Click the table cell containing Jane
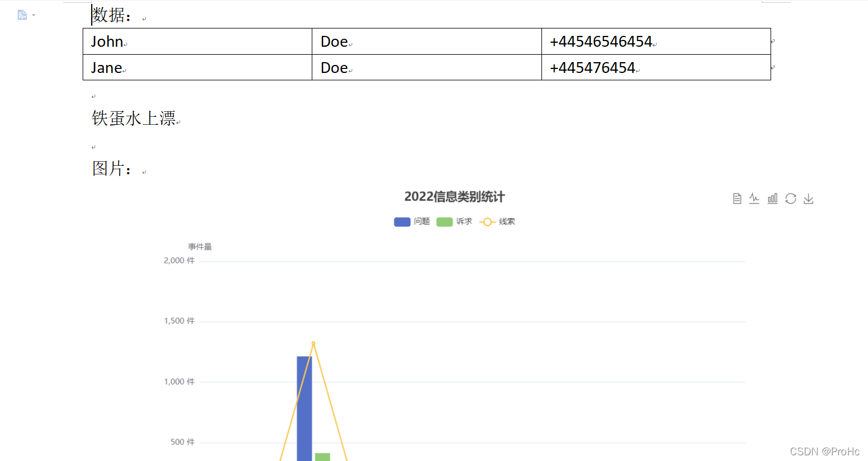The image size is (868, 461). tap(197, 67)
